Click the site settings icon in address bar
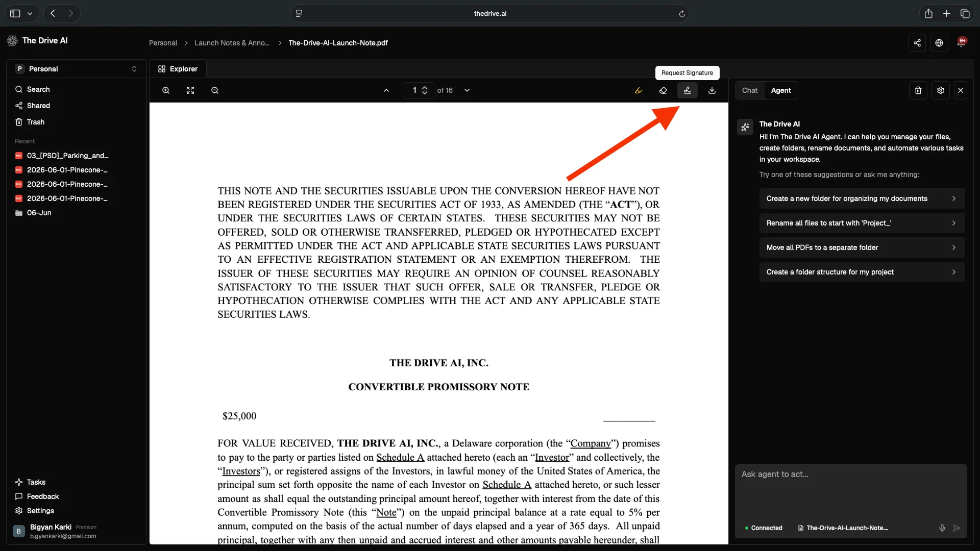The height and width of the screenshot is (551, 980). click(x=299, y=13)
